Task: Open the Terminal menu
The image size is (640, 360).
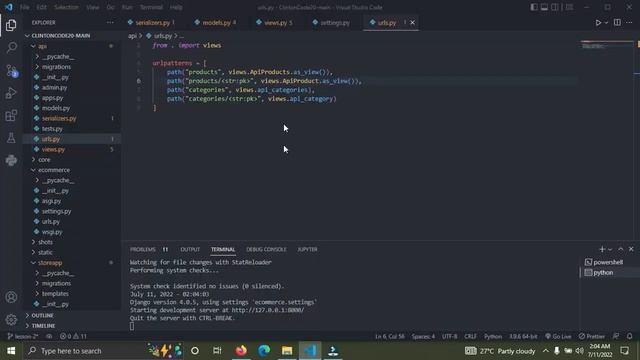Action: (151, 7)
